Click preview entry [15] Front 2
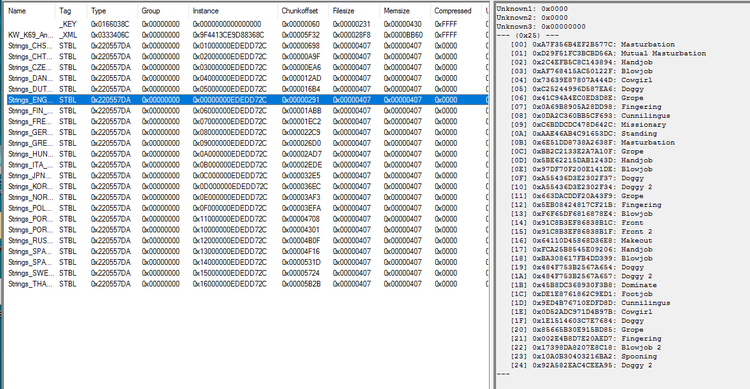 point(581,232)
